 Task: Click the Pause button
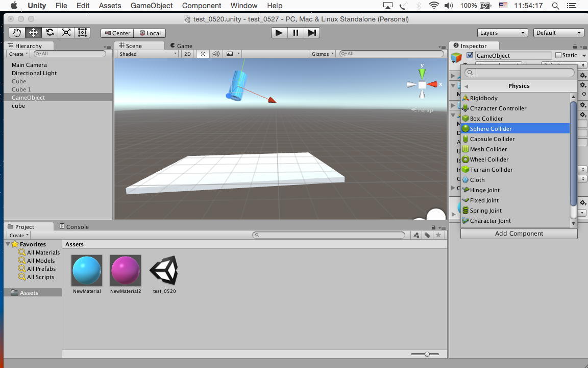(296, 33)
